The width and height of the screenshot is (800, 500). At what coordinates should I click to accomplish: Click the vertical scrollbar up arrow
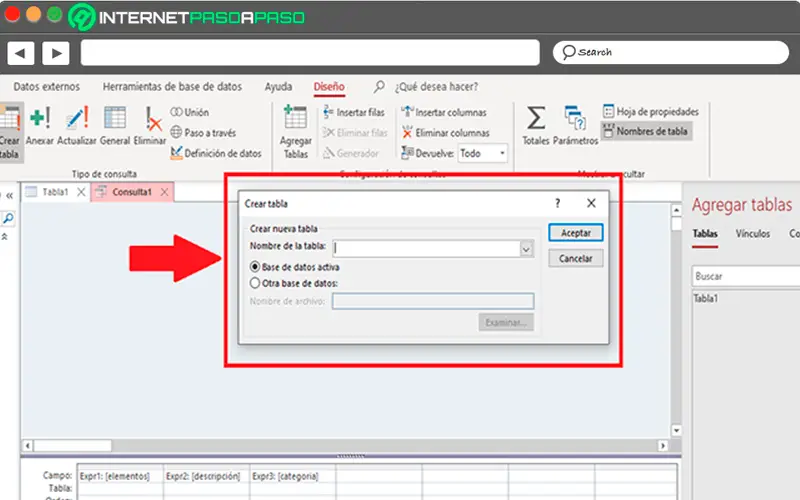point(677,210)
